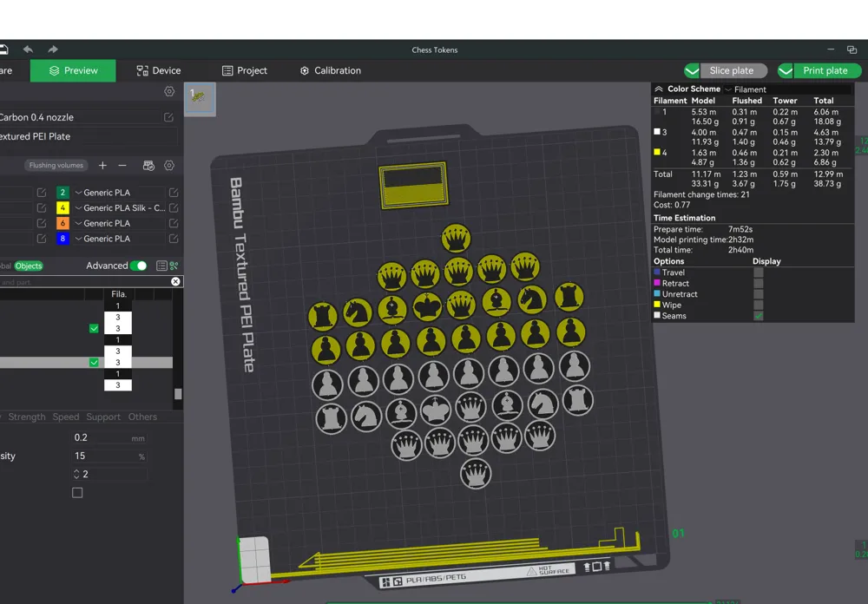Clear the object search field
This screenshot has height=604, width=868.
click(175, 281)
